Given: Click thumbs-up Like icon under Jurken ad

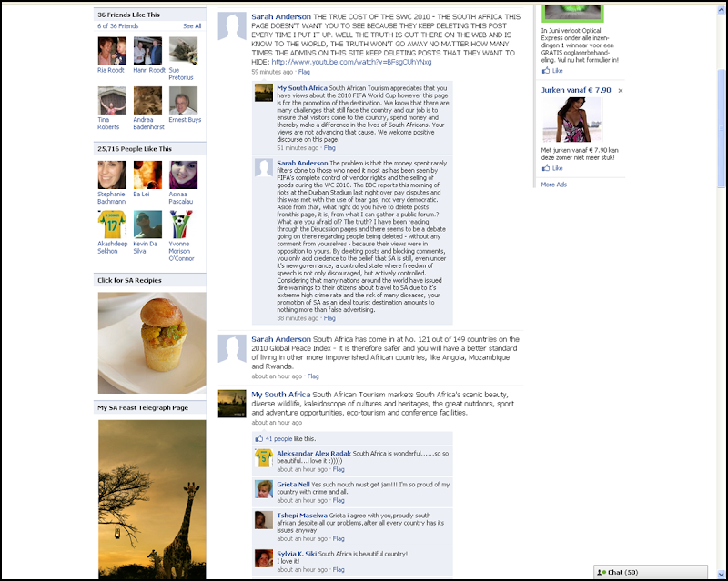Looking at the screenshot, I should [x=545, y=168].
